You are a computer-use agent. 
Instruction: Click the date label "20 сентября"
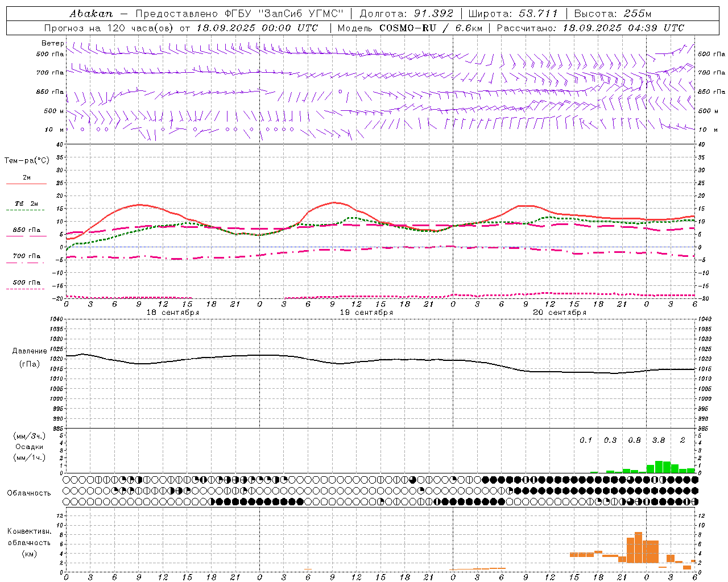560,313
